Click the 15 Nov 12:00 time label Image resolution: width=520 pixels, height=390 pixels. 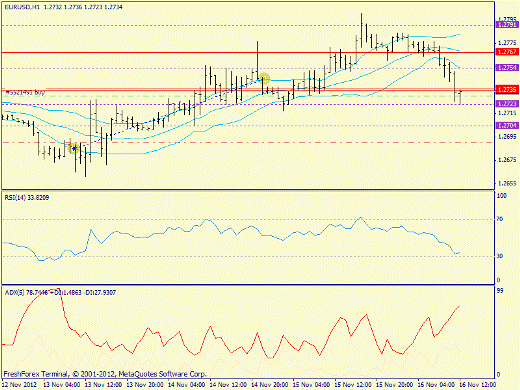(x=353, y=385)
